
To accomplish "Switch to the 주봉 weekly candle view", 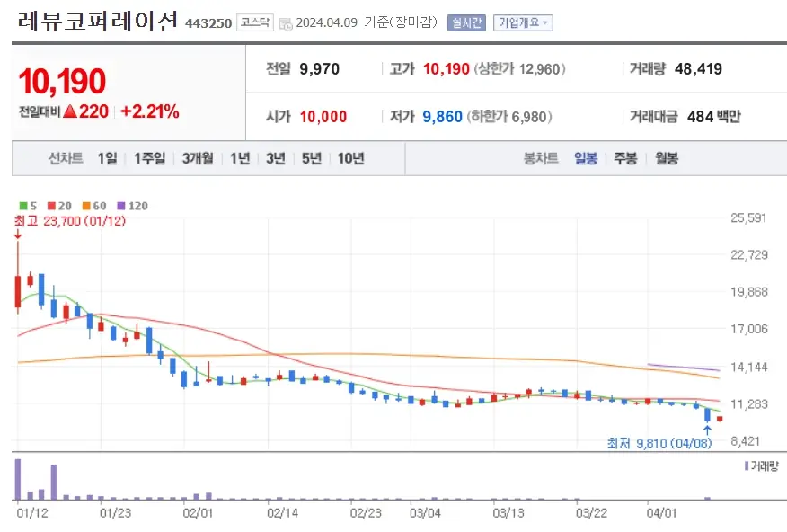I will pyautogui.click(x=624, y=157).
